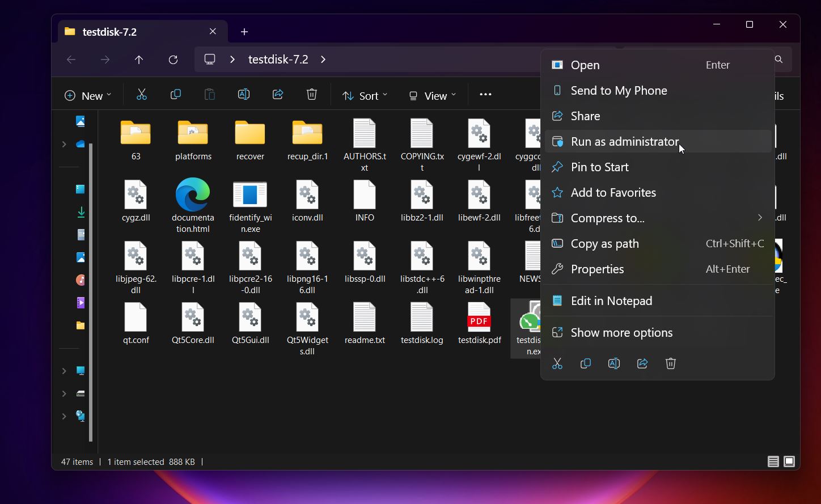Choose Show more options
Viewport: 821px width, 504px height.
(x=658, y=332)
